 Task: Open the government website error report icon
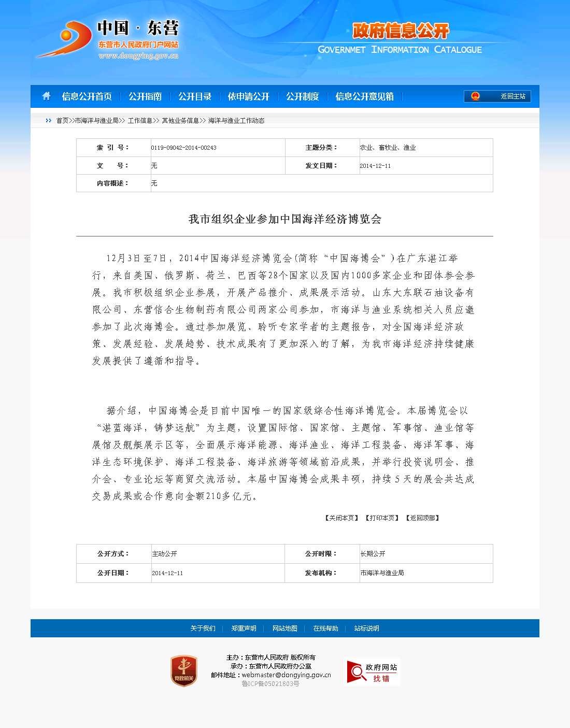372,672
